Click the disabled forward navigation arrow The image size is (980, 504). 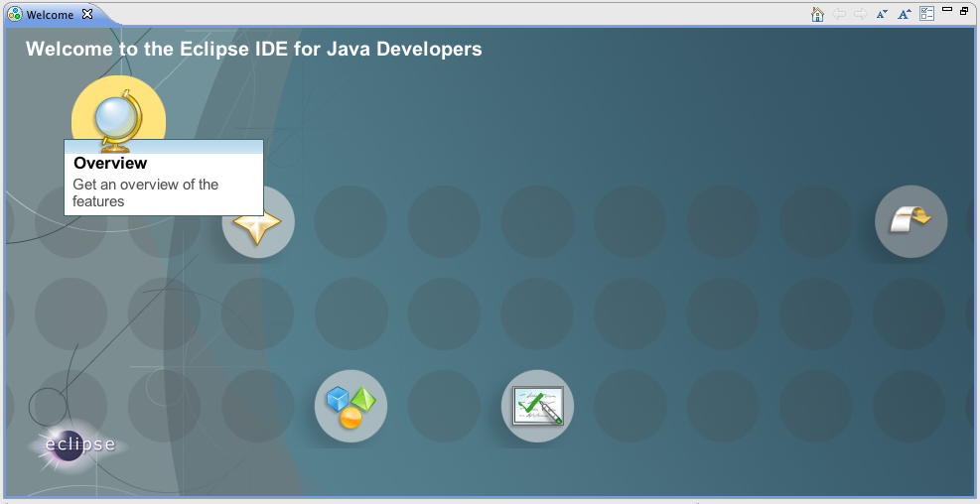[861, 14]
